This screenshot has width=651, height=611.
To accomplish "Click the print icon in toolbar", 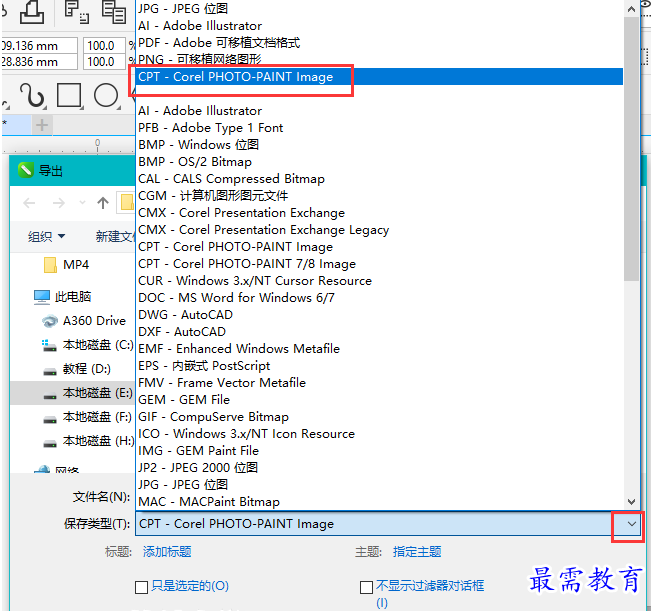I will pyautogui.click(x=32, y=11).
